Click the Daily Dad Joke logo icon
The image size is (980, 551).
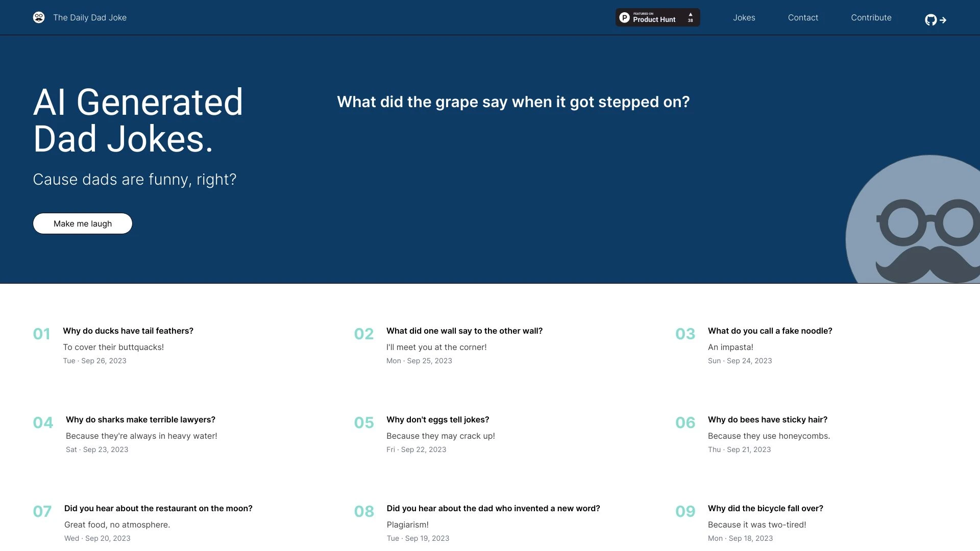[x=39, y=17]
